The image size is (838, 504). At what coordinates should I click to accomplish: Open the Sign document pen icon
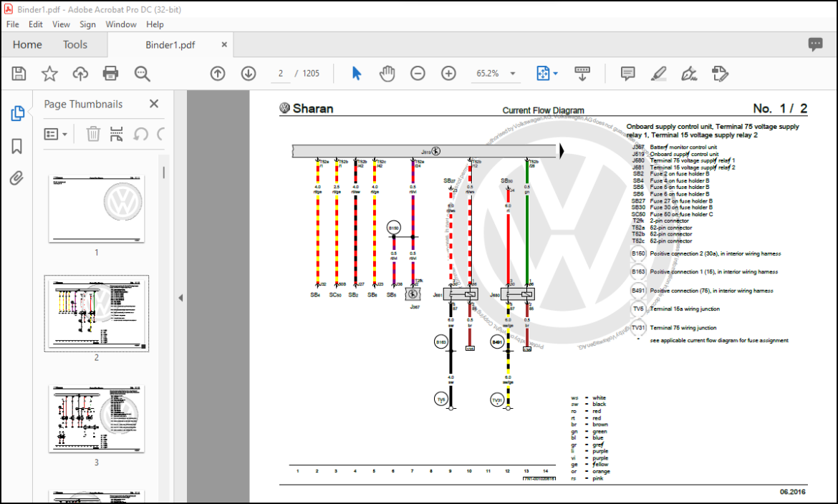tap(689, 74)
